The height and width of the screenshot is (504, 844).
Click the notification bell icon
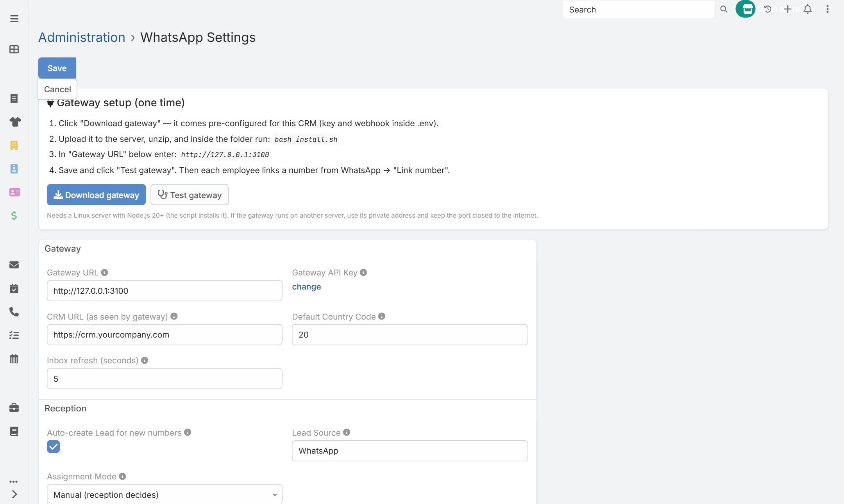(x=808, y=9)
